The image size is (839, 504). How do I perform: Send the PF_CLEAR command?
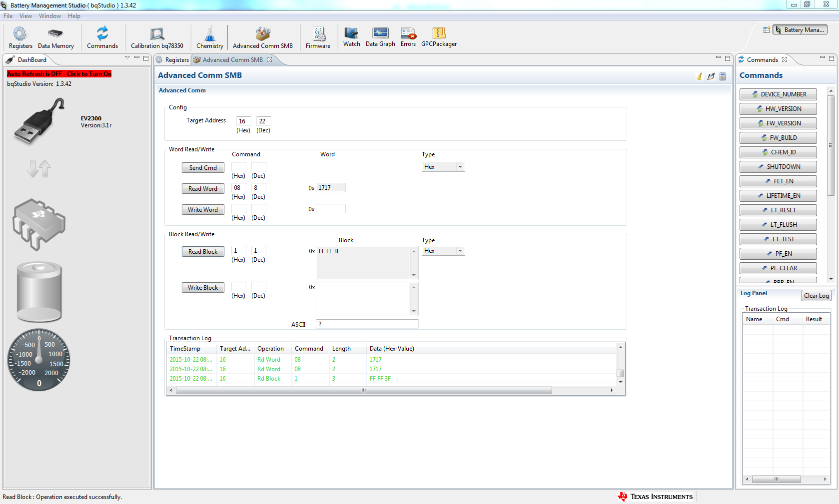778,268
